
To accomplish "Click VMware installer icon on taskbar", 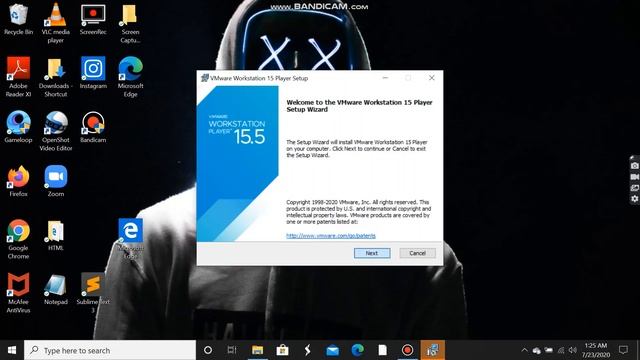I will coord(433,350).
